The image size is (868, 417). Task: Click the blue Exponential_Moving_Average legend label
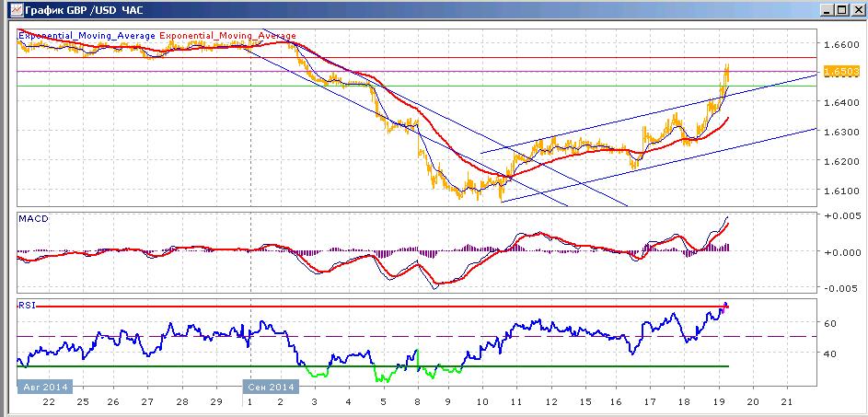pos(87,36)
